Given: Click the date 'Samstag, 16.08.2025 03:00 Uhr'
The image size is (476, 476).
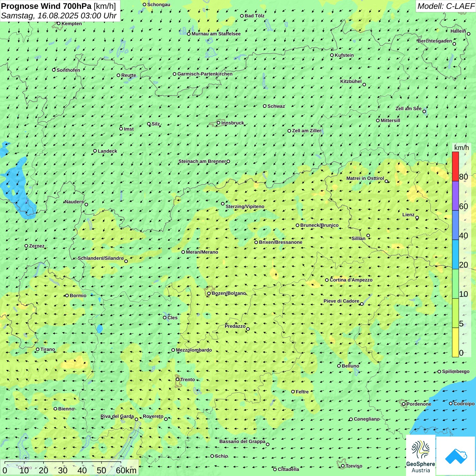Looking at the screenshot, I should pyautogui.click(x=59, y=16).
